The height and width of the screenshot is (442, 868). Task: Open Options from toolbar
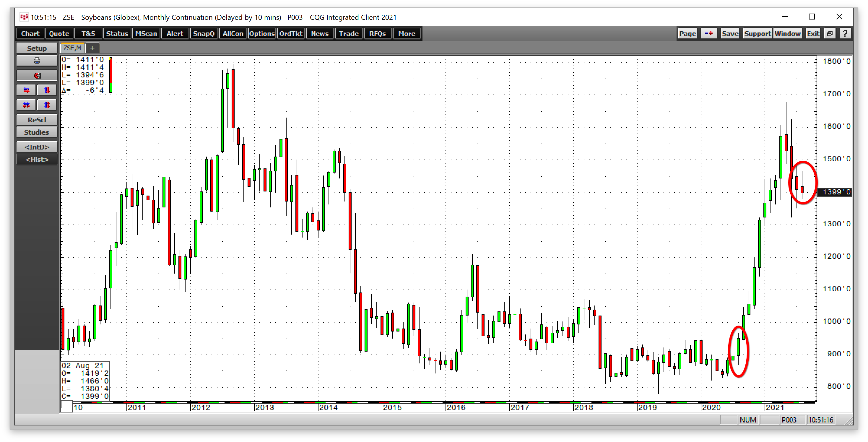tap(261, 34)
